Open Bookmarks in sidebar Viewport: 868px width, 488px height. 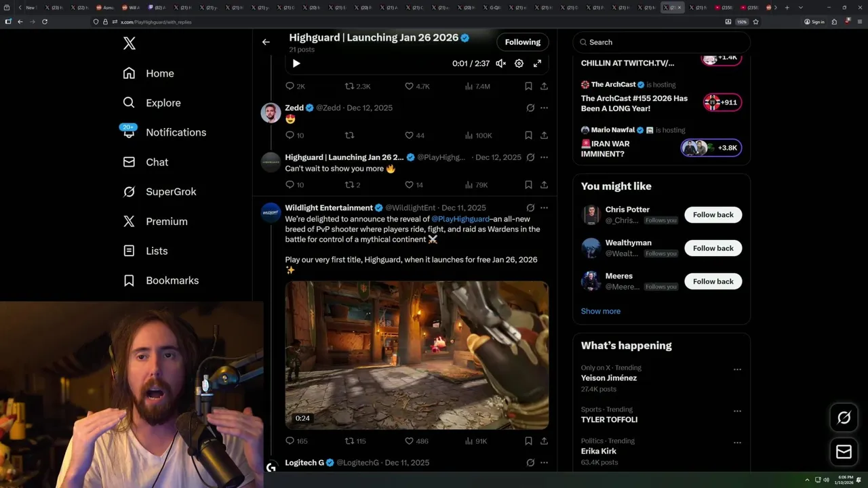pos(161,281)
